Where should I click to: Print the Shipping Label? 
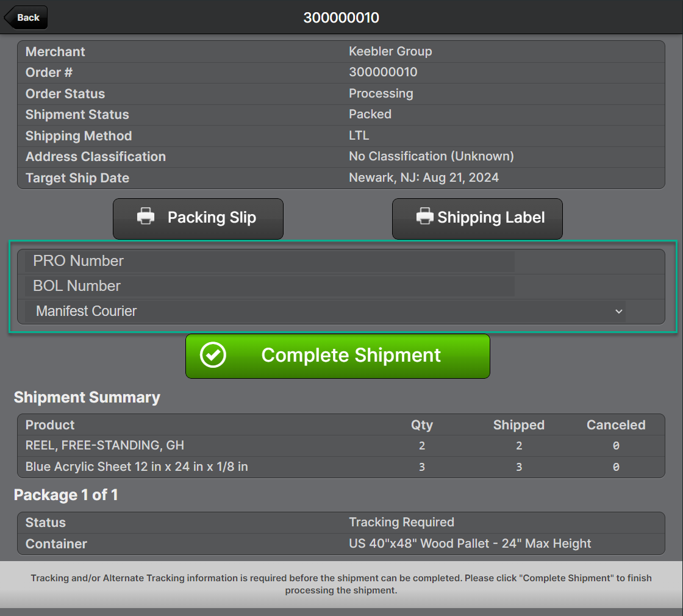tap(477, 218)
